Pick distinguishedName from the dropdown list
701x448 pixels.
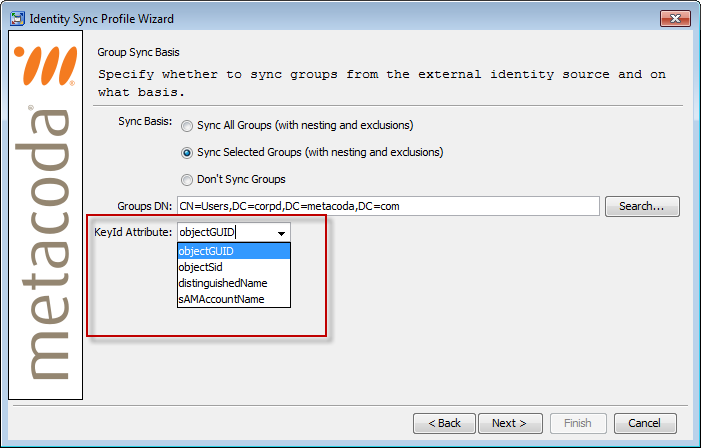(x=234, y=283)
